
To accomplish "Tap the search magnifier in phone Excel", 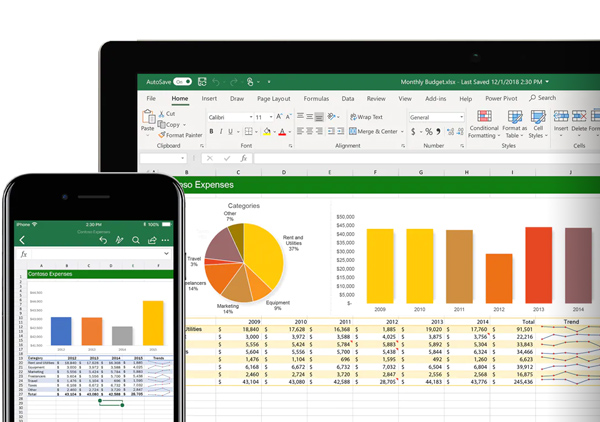I will [x=135, y=240].
